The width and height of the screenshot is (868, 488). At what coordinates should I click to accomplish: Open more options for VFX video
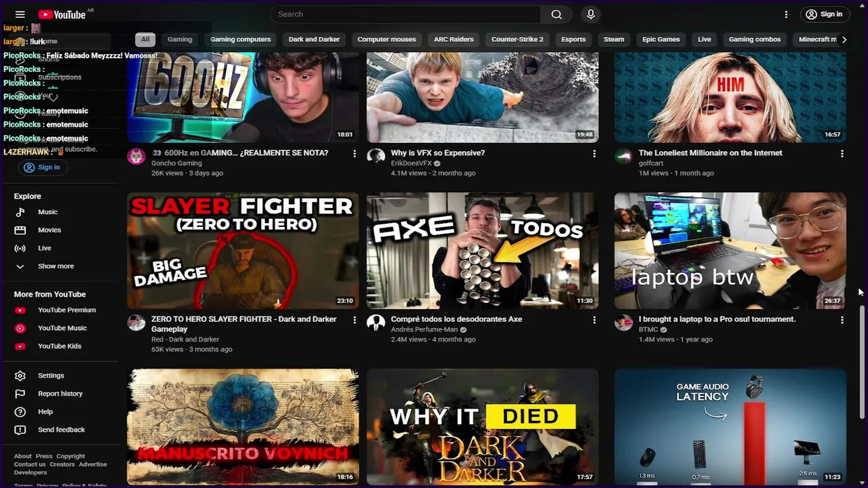tap(594, 154)
